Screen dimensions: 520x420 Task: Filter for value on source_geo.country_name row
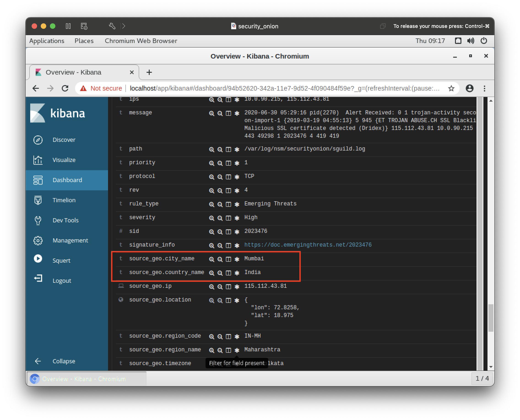click(x=211, y=273)
